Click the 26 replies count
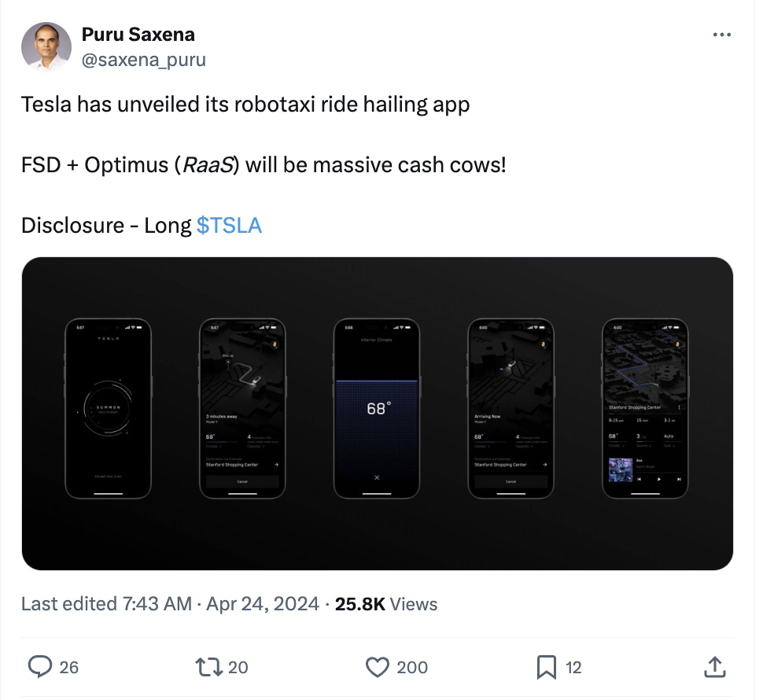 69,667
